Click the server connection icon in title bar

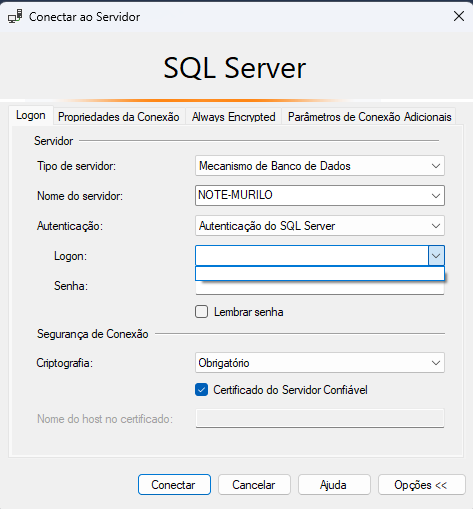(15, 16)
